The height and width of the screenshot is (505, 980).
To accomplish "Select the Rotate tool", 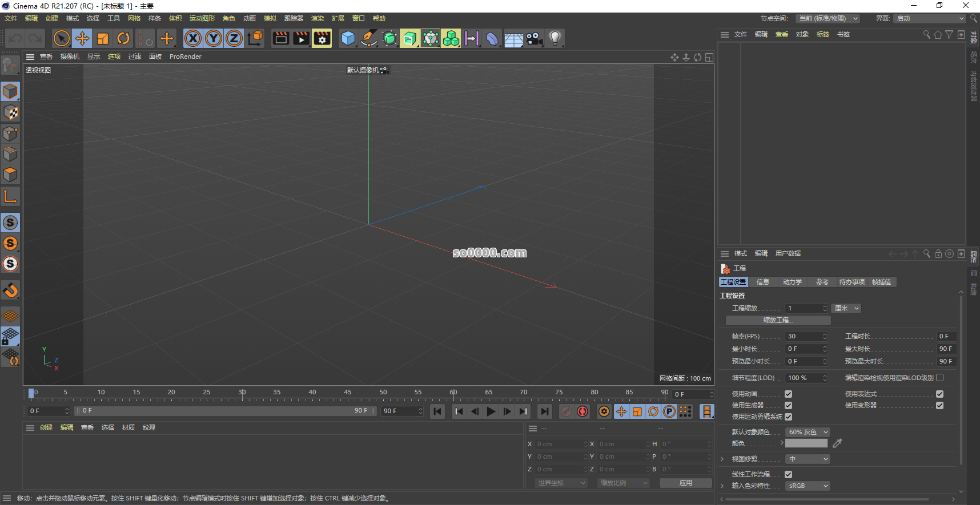I will click(123, 38).
